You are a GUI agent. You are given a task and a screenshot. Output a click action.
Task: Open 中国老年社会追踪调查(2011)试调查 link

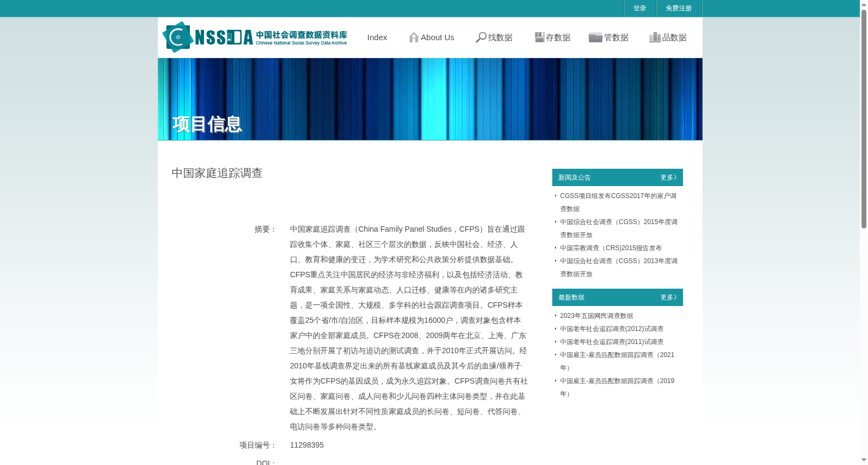(611, 342)
